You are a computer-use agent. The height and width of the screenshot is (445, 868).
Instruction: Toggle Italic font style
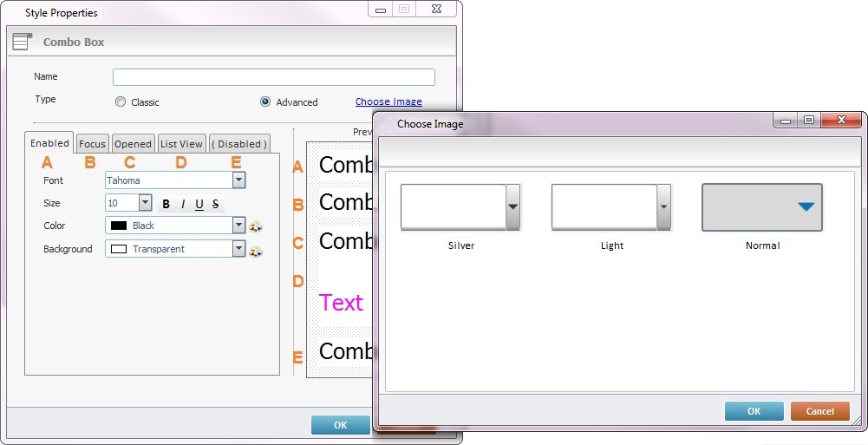[183, 204]
